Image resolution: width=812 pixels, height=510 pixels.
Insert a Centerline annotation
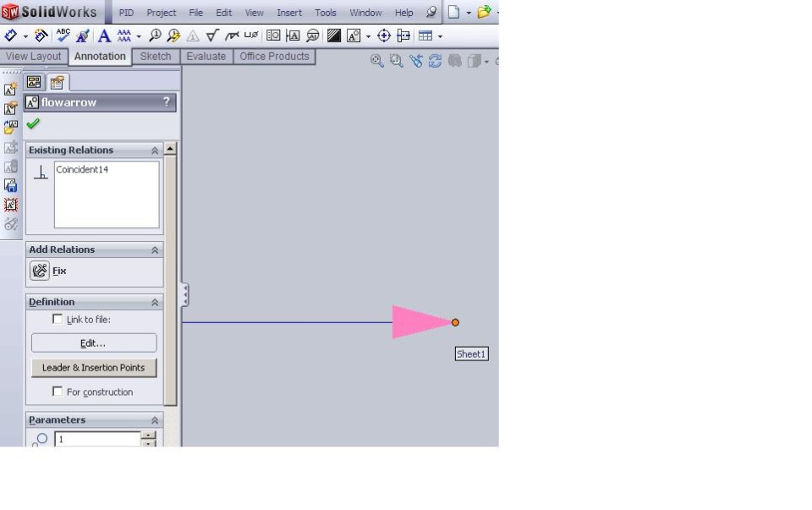point(403,36)
